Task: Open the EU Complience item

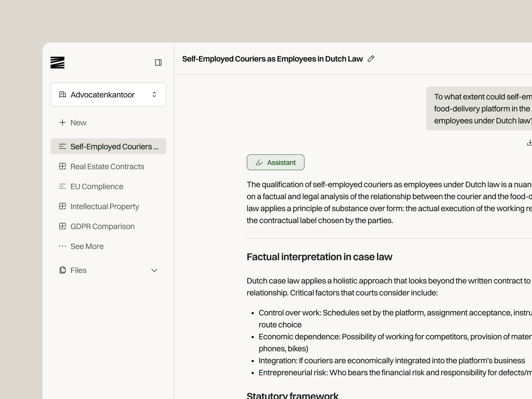Action: point(108,187)
